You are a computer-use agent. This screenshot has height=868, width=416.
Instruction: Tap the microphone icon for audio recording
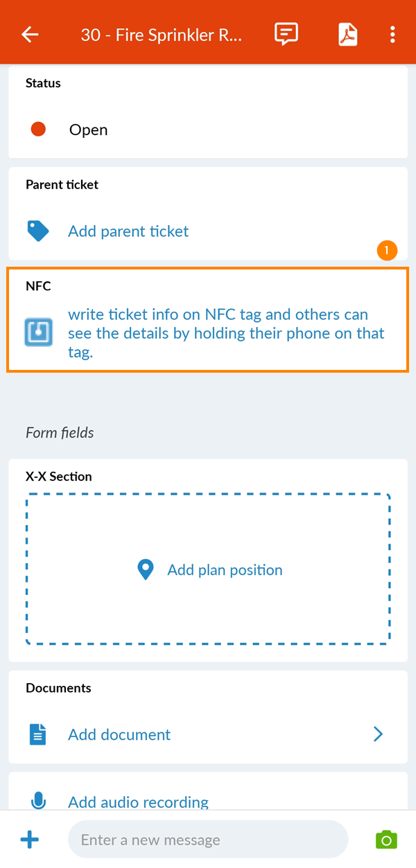click(x=38, y=800)
